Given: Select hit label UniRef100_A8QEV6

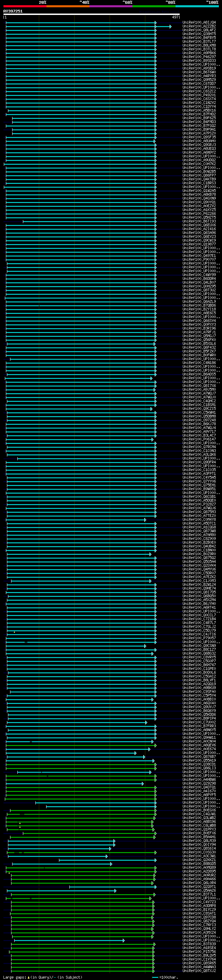Looking at the screenshot, I should coord(199,745).
